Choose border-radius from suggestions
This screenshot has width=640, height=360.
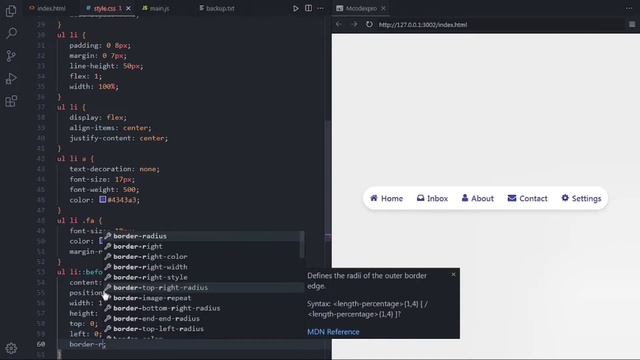click(x=202, y=236)
